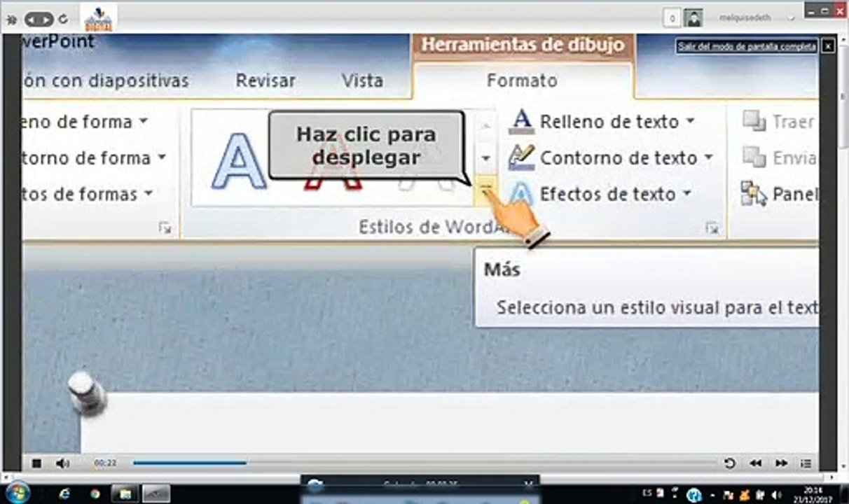Replay the video with the loop icon

[730, 463]
